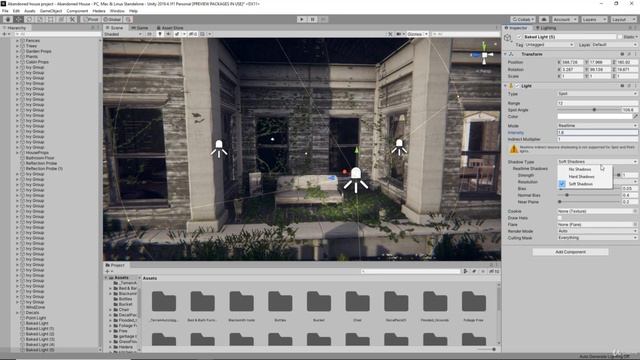The width and height of the screenshot is (640, 360).
Task: Open the Culling Mask dropdown
Action: tap(597, 238)
